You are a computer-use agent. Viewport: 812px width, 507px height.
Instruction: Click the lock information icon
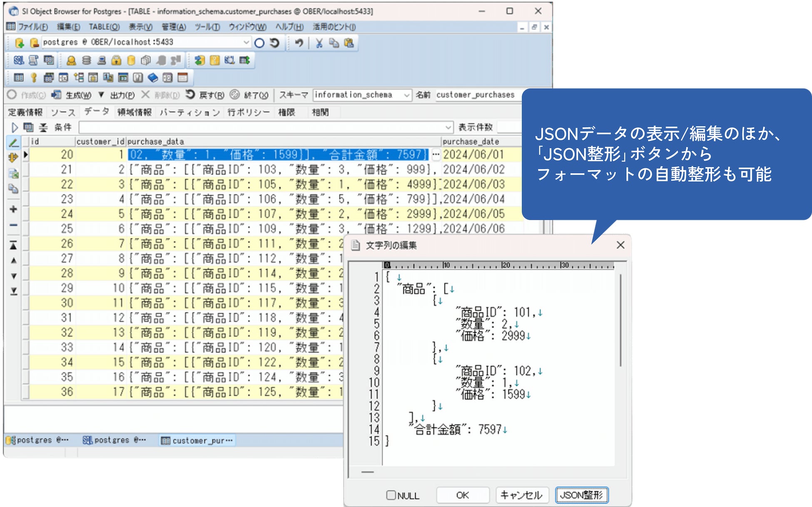pos(116,61)
